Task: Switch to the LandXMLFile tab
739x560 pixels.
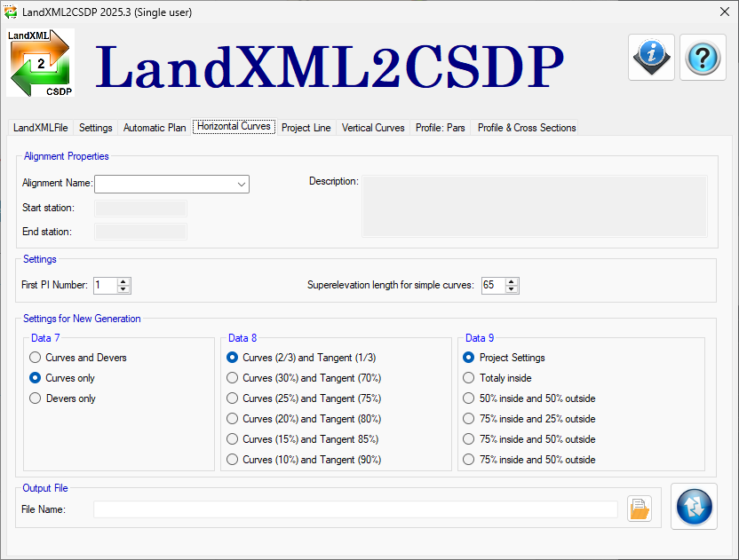Action: pos(41,128)
